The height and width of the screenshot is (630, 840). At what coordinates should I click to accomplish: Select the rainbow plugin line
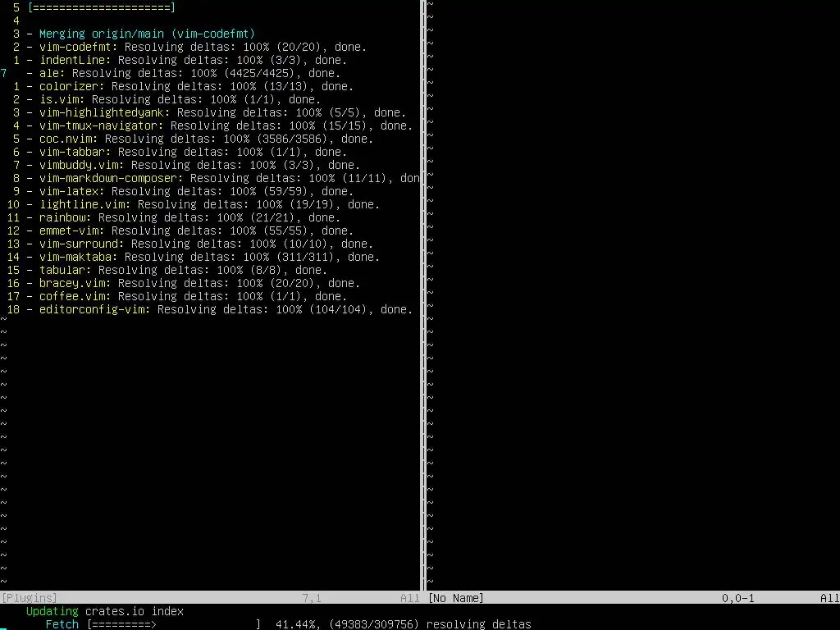(x=184, y=217)
